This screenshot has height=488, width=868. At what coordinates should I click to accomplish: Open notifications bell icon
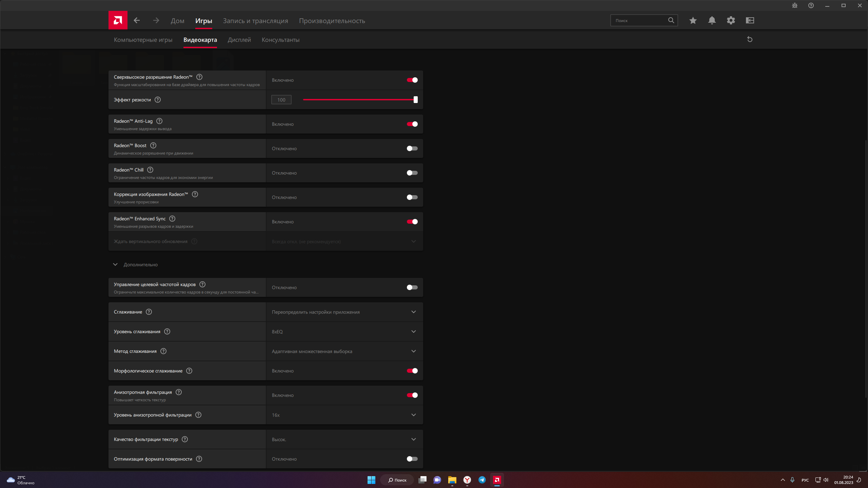pos(712,20)
